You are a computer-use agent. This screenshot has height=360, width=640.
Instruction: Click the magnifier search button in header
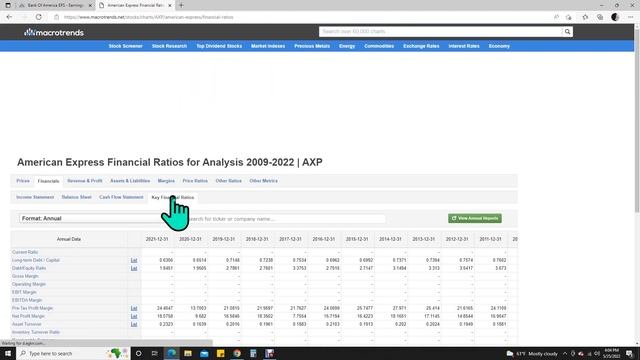tap(567, 31)
